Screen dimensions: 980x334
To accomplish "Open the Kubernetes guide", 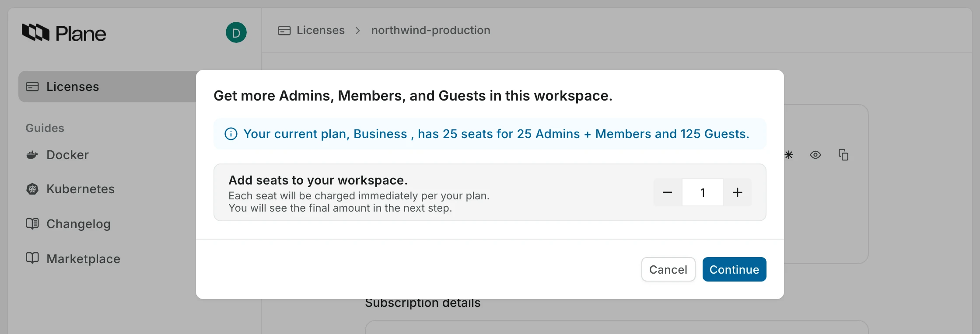I will (x=80, y=189).
